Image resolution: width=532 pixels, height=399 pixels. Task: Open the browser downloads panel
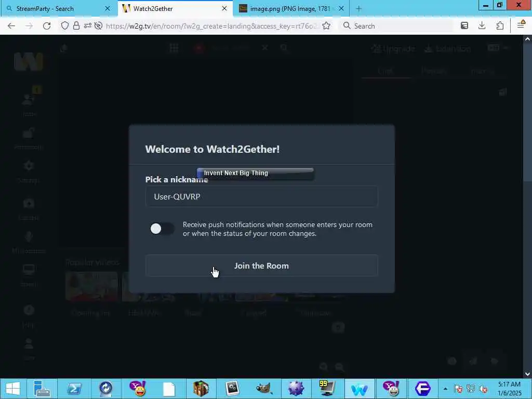[x=482, y=26]
